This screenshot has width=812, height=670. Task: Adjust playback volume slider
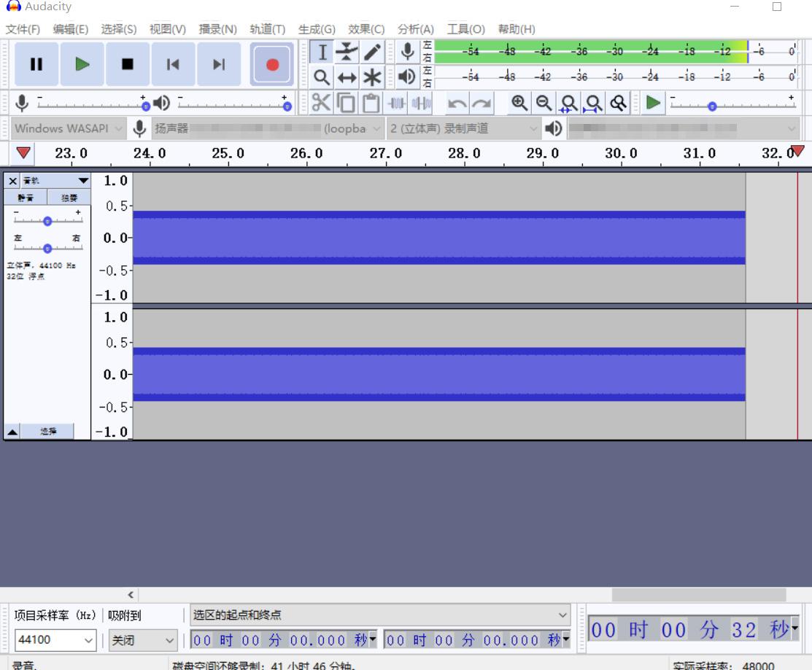click(x=287, y=106)
